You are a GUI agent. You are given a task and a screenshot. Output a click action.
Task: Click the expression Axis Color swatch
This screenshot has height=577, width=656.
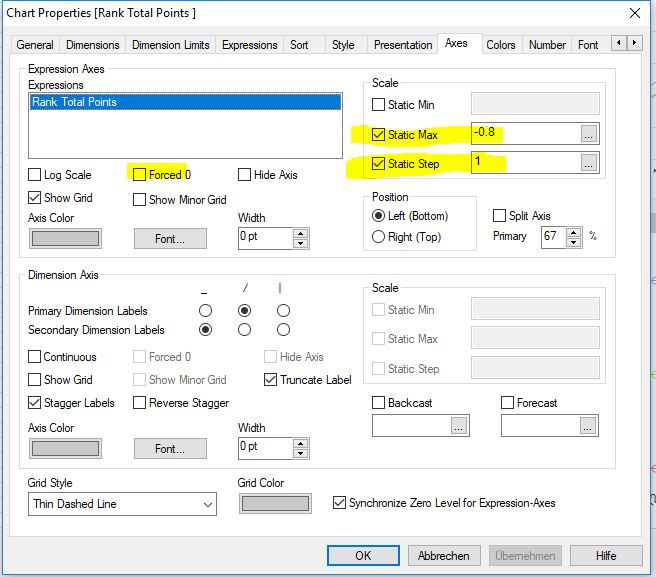tap(65, 239)
